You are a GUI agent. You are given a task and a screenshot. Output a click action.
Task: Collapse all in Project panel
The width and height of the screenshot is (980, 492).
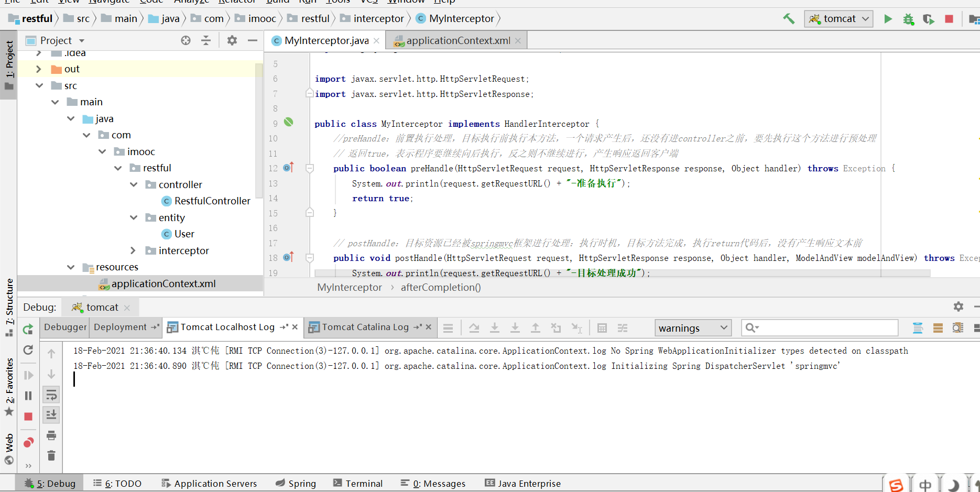click(206, 40)
